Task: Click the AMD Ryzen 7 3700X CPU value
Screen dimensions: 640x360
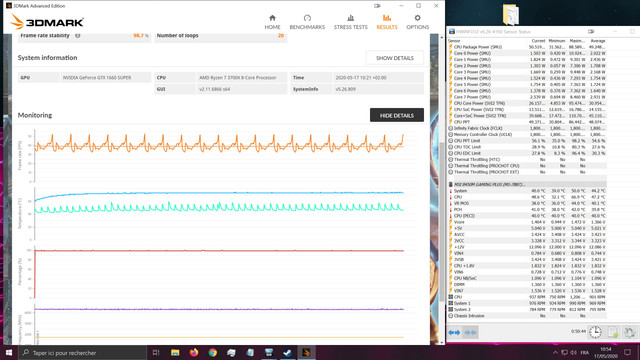Action: pos(238,78)
